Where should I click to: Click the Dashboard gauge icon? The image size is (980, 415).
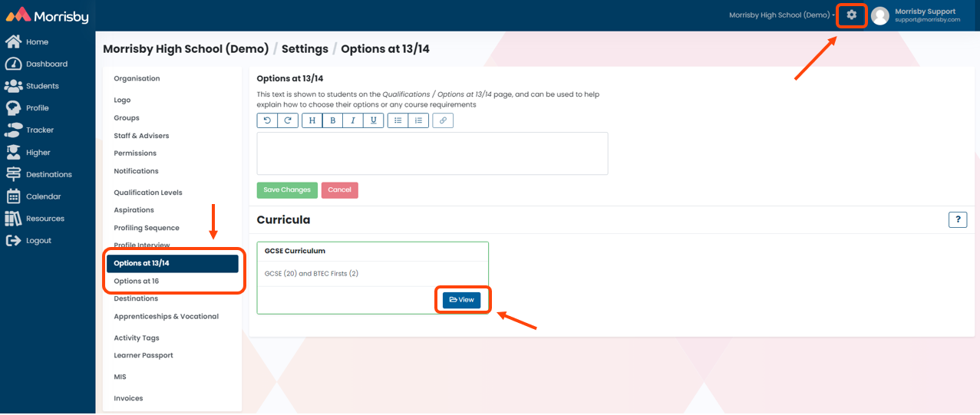pyautogui.click(x=12, y=64)
